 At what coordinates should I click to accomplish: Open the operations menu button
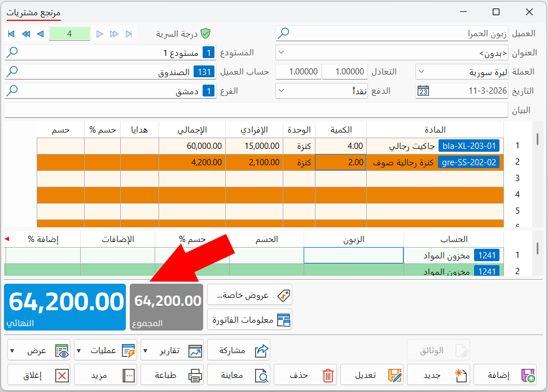tap(106, 350)
